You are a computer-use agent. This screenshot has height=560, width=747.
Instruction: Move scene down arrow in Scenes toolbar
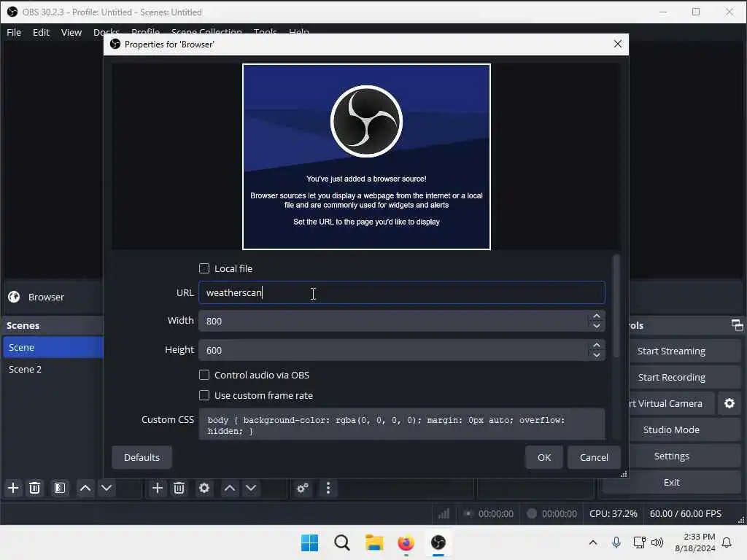click(107, 488)
